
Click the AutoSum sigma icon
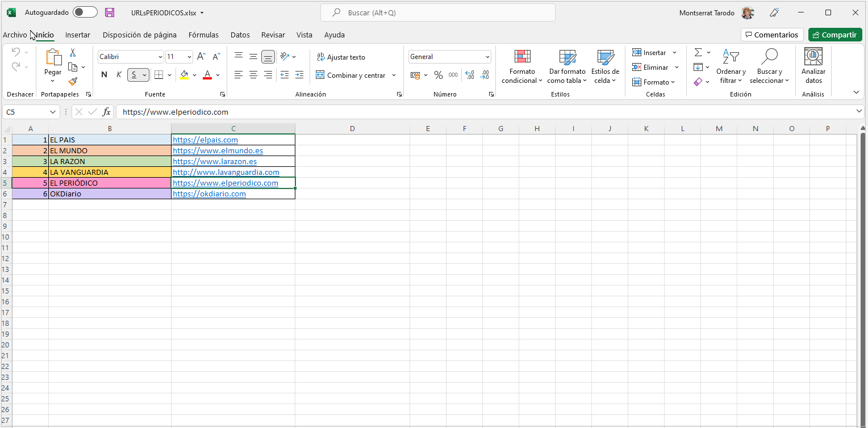click(x=698, y=52)
